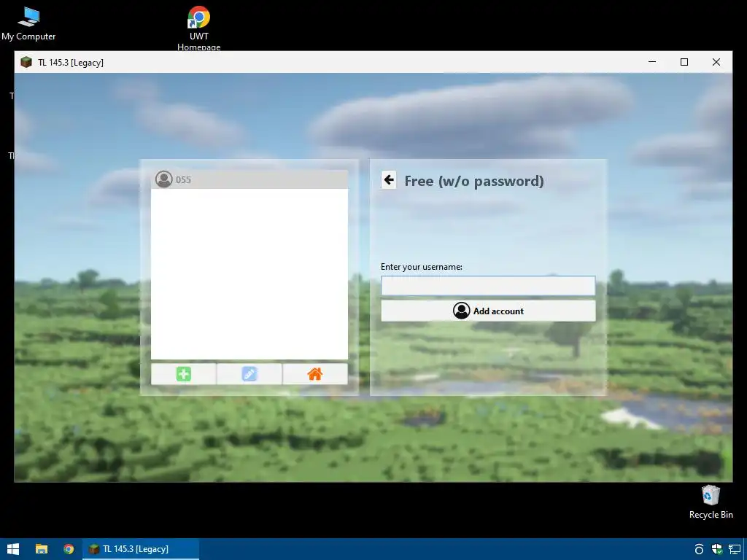This screenshot has height=560, width=747.
Task: Click the username input field
Action: coord(488,286)
